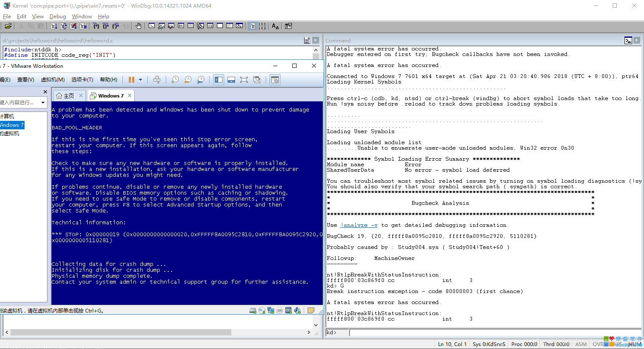This screenshot has height=349, width=644.
Task: Close the Windows 7 VMware tab
Action: (130, 96)
